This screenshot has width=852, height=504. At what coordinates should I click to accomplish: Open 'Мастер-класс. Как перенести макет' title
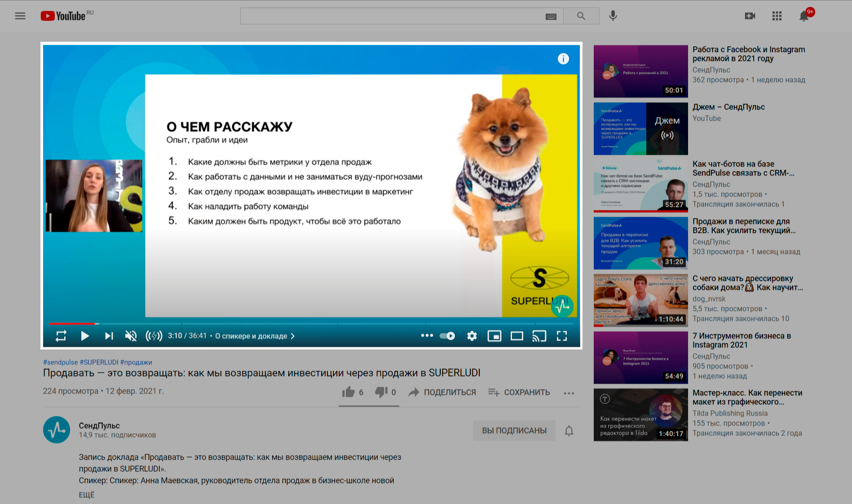747,398
